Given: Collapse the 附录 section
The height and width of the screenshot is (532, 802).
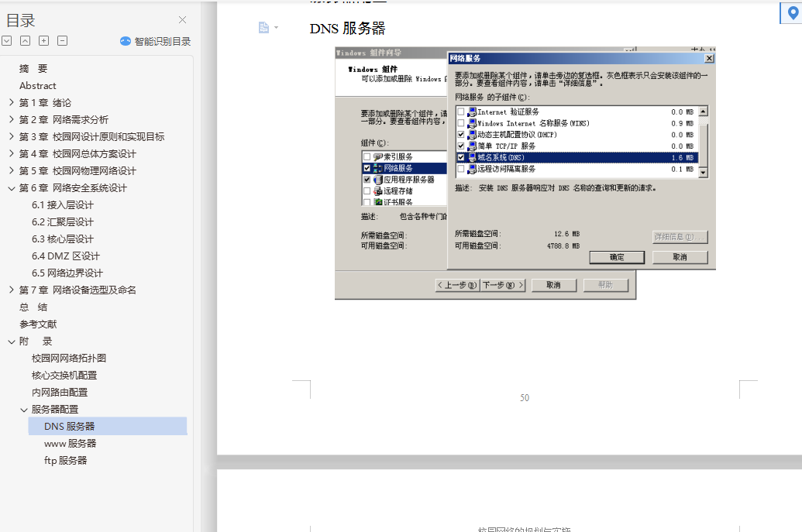Looking at the screenshot, I should tap(12, 342).
